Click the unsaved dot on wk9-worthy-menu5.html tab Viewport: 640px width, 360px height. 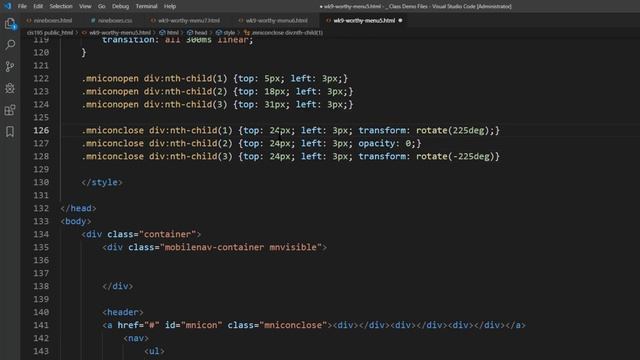click(x=400, y=20)
